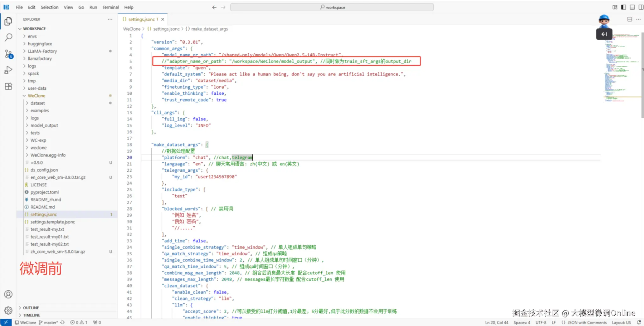The height and width of the screenshot is (326, 644).
Task: Toggle the primary sidebar visibility
Action: [x=623, y=7]
